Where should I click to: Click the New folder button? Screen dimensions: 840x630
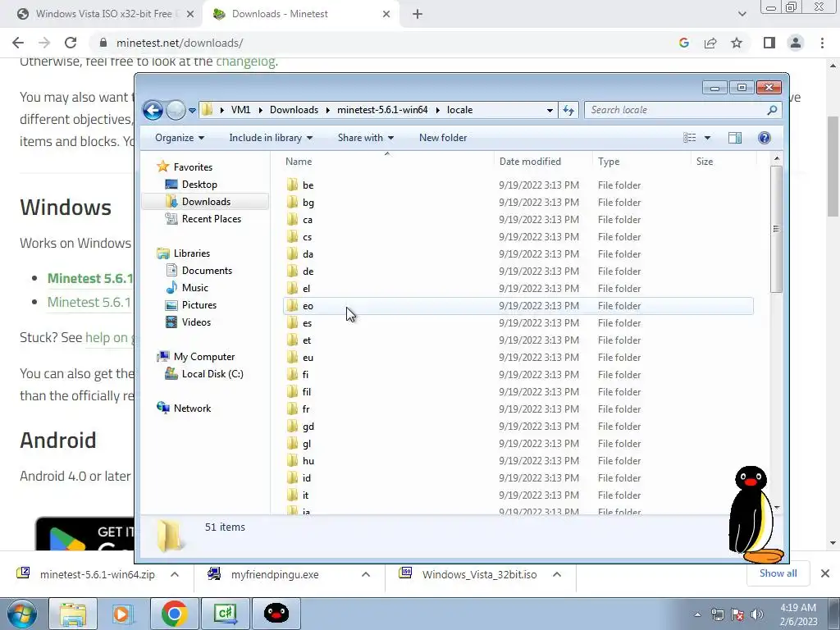tap(443, 138)
